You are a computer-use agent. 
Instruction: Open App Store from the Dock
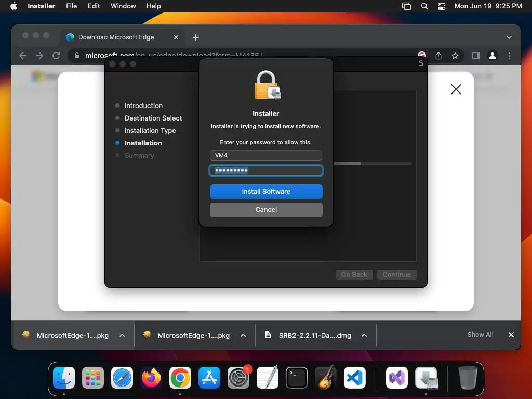click(x=209, y=378)
